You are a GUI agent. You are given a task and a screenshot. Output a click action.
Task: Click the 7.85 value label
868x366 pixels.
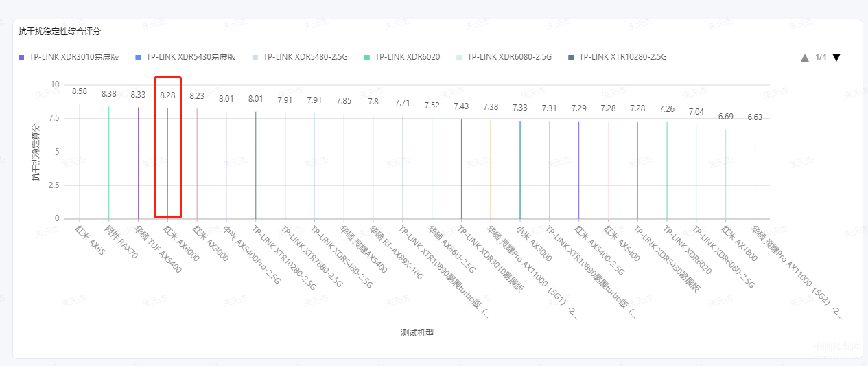pos(344,101)
